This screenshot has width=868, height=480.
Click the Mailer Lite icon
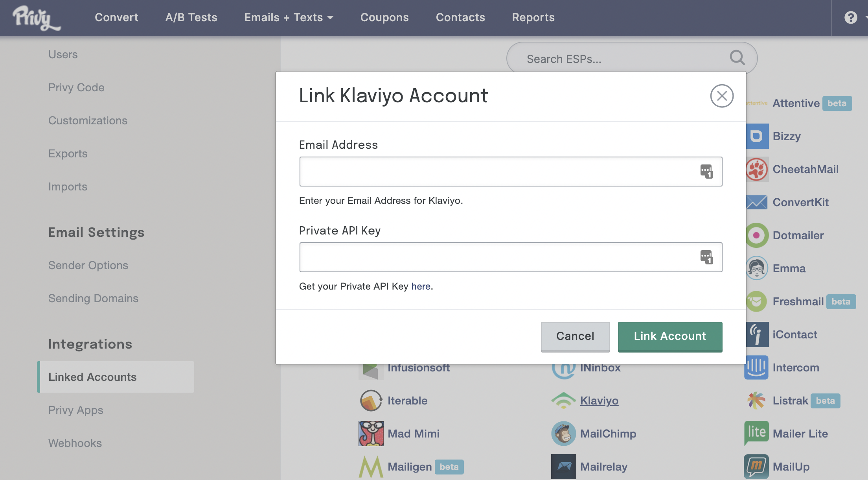(x=756, y=434)
